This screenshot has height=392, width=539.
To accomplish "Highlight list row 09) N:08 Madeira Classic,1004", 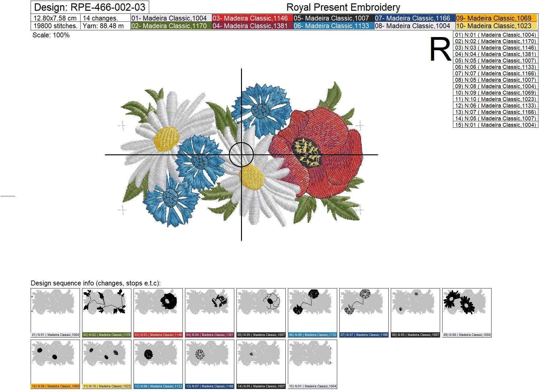I will point(496,86).
